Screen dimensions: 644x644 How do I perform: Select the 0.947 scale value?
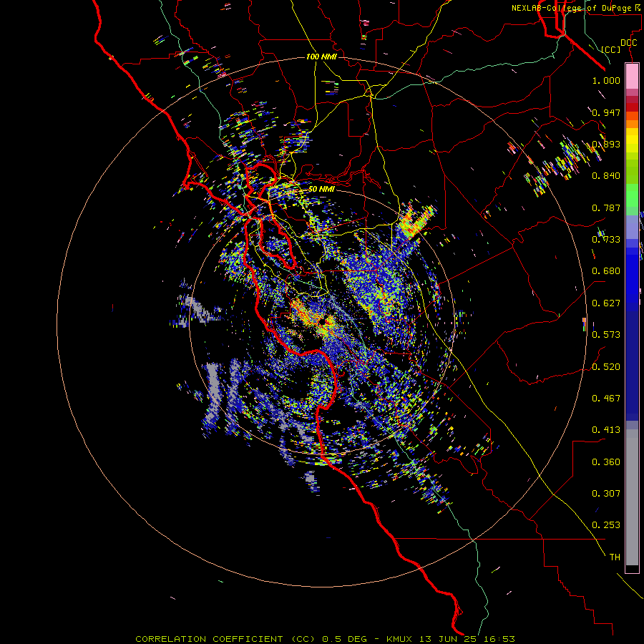[606, 112]
